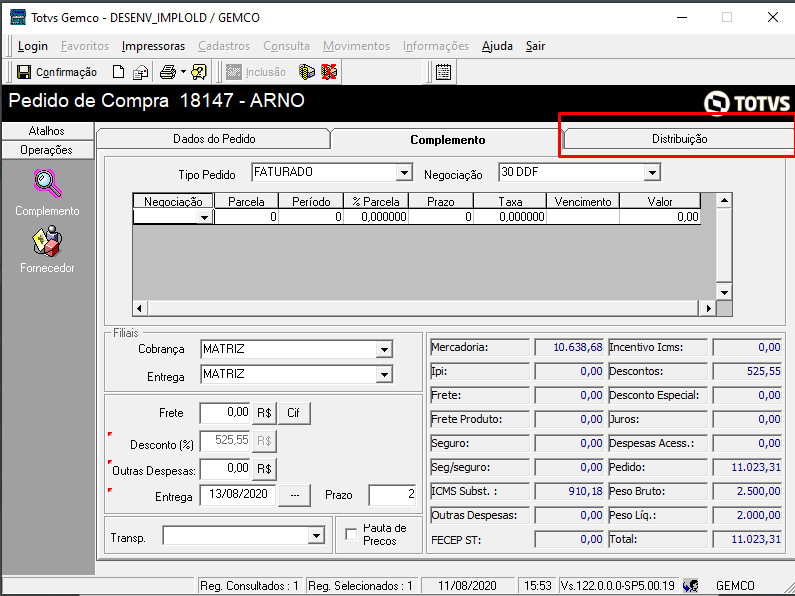Viewport: 795px width, 596px height.
Task: Click the Peso Líq. value 2.000,00
Action: (747, 515)
